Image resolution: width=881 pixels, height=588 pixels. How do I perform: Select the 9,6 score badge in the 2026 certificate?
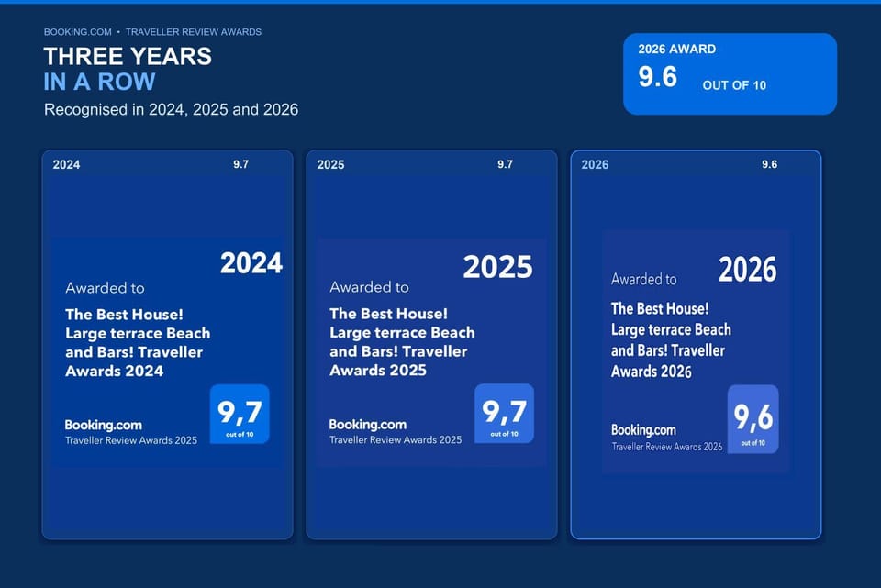pos(753,419)
